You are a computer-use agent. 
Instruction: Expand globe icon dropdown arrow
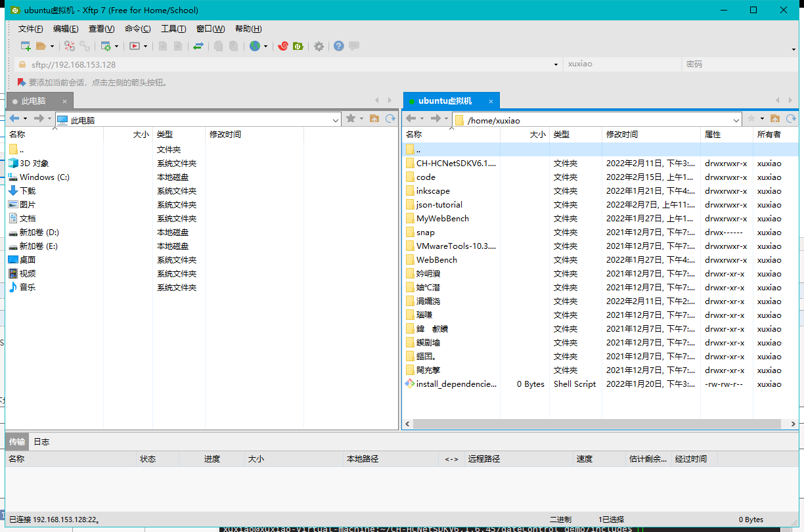[x=266, y=47]
